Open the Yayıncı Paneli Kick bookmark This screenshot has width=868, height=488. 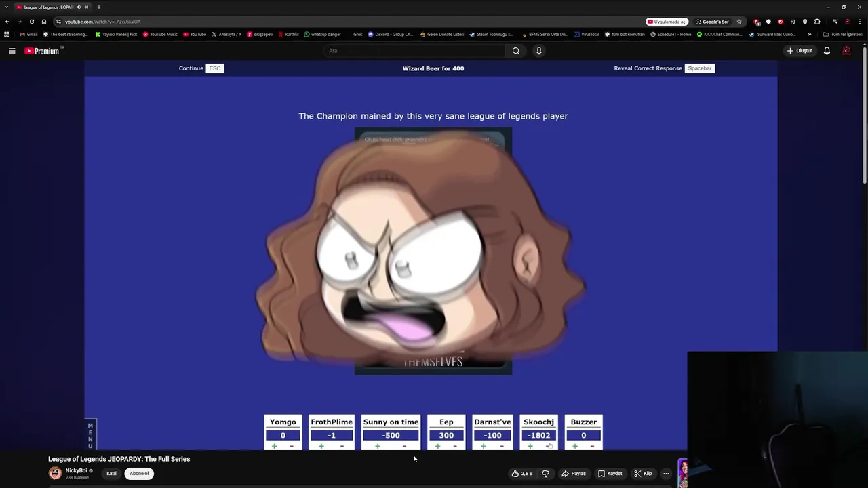116,34
